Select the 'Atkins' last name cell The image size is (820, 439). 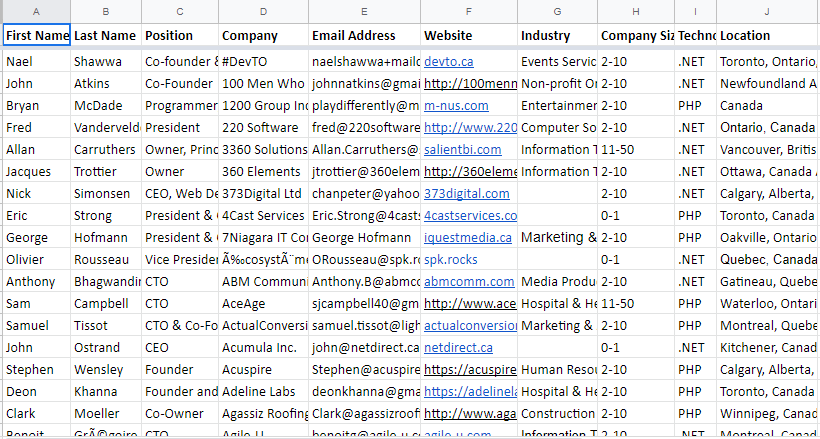click(x=106, y=84)
